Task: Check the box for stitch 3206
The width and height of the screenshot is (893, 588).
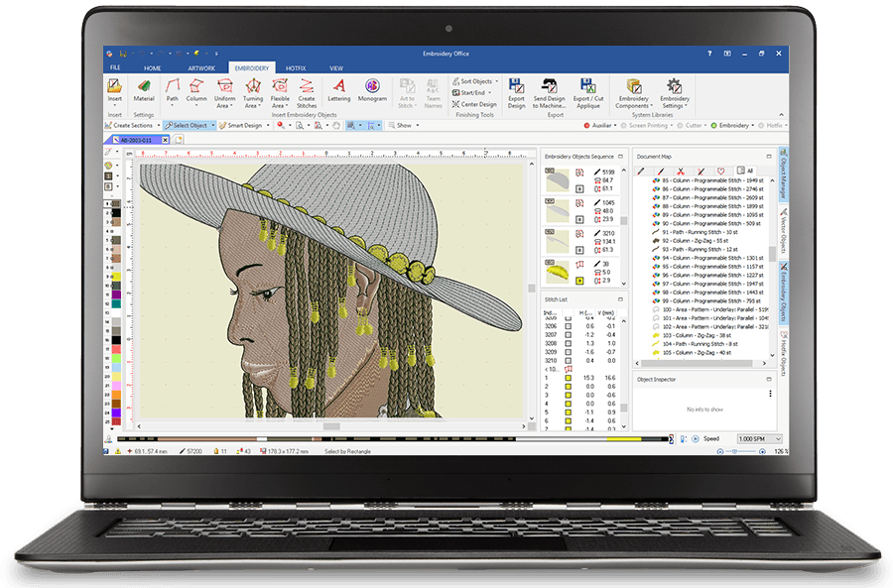Action: (568, 326)
